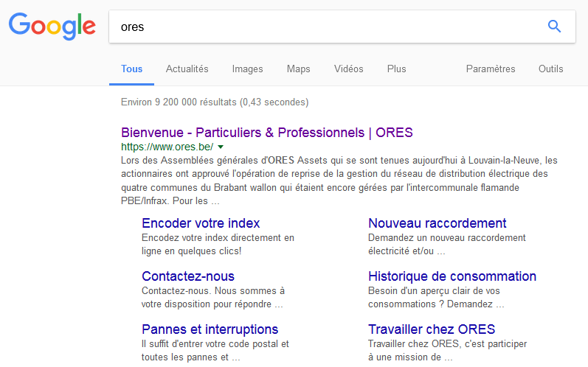Open the 'Encoder votre index' sitelink
Screen dimensions: 588x367
(201, 223)
